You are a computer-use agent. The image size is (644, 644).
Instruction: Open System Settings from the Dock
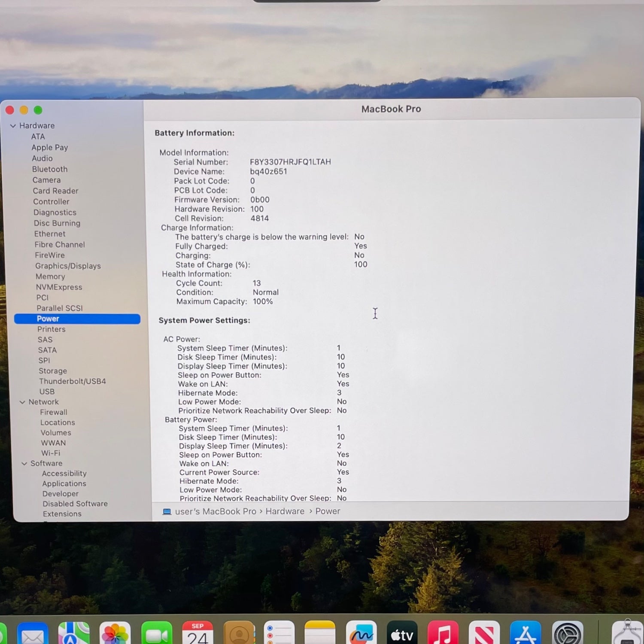click(567, 634)
